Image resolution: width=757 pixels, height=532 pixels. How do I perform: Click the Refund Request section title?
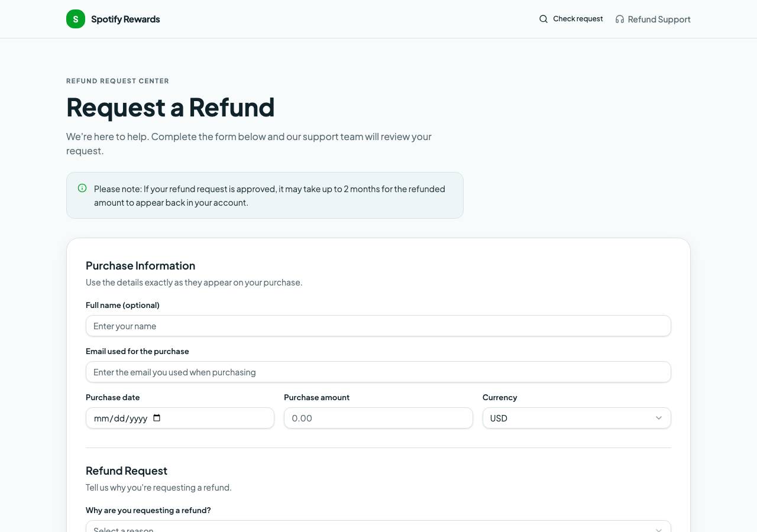(127, 471)
